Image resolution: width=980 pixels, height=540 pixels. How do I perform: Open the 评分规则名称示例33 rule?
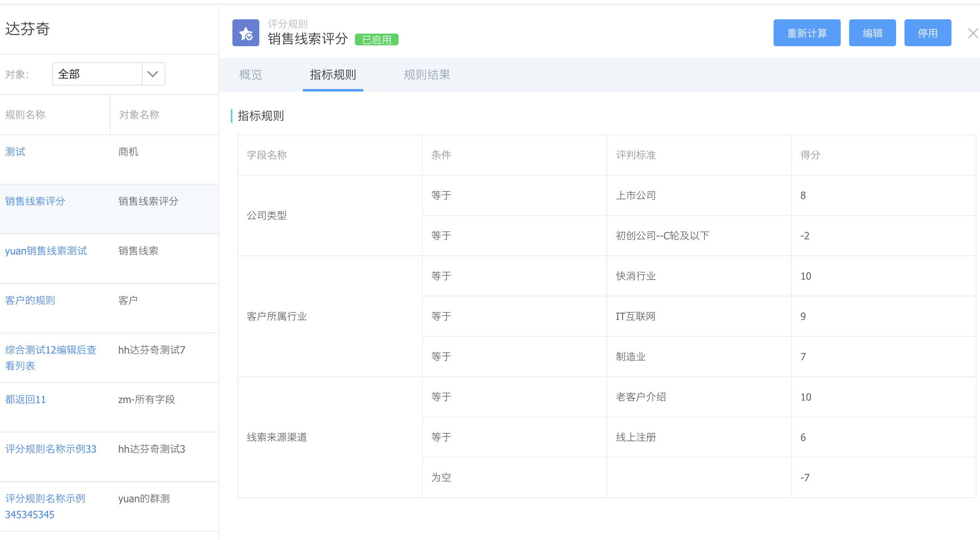point(51,449)
